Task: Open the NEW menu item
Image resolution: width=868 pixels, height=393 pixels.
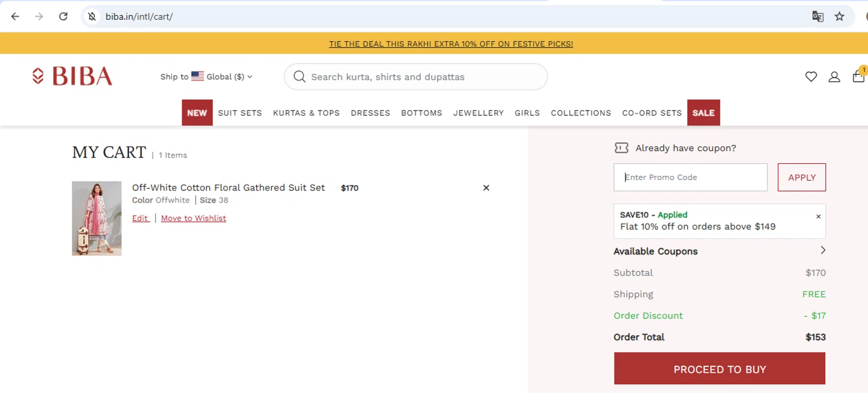Action: (x=197, y=113)
